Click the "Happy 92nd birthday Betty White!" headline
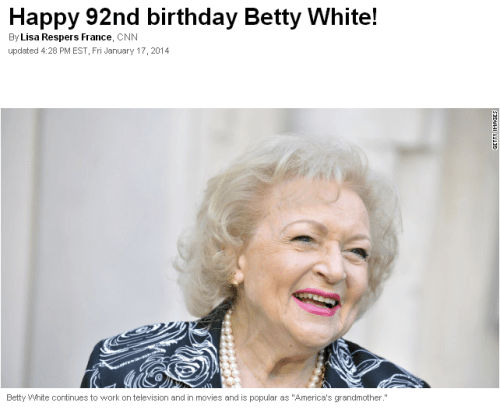Viewport: 500px width, 413px height. coord(193,17)
